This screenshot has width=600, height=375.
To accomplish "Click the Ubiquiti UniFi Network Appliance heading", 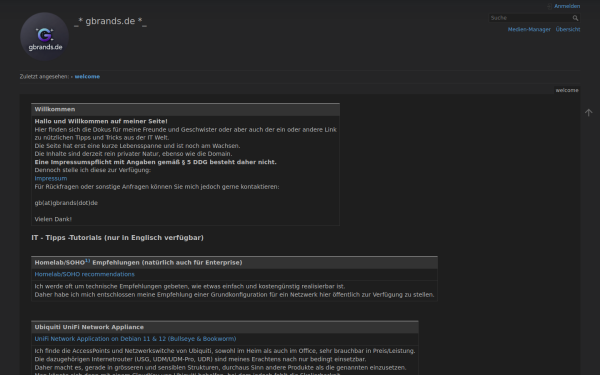I will [x=89, y=327].
